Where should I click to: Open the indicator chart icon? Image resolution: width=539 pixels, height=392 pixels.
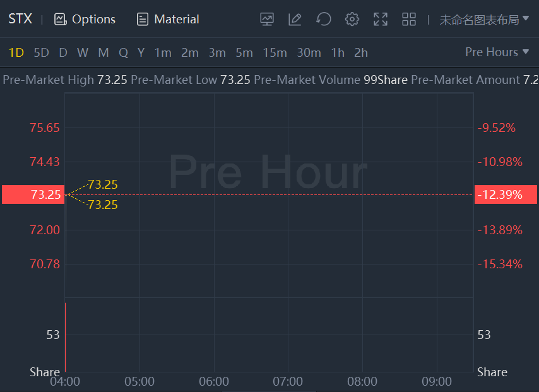267,19
